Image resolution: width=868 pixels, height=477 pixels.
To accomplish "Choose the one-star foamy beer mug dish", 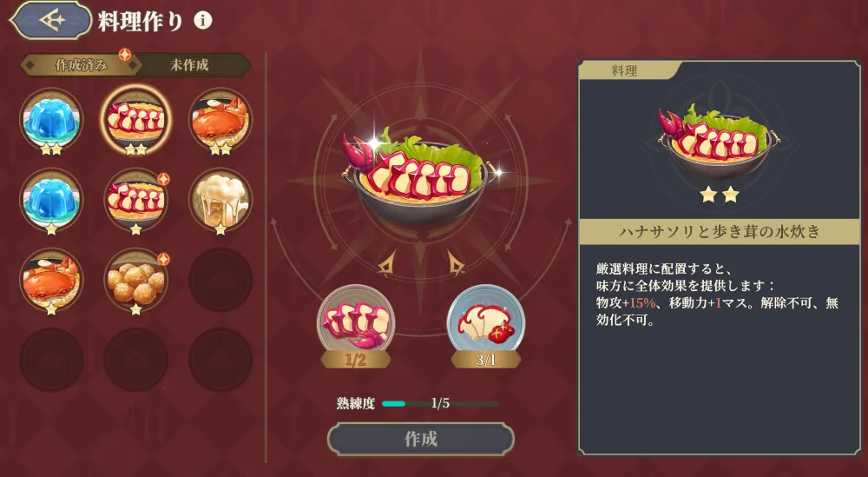I will pyautogui.click(x=220, y=200).
